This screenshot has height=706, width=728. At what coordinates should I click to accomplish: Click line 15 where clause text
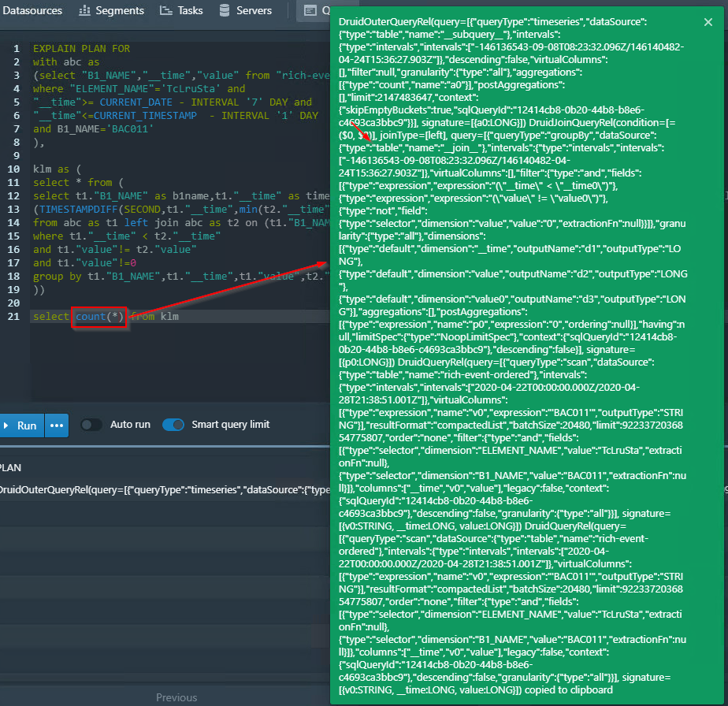pyautogui.click(x=127, y=236)
